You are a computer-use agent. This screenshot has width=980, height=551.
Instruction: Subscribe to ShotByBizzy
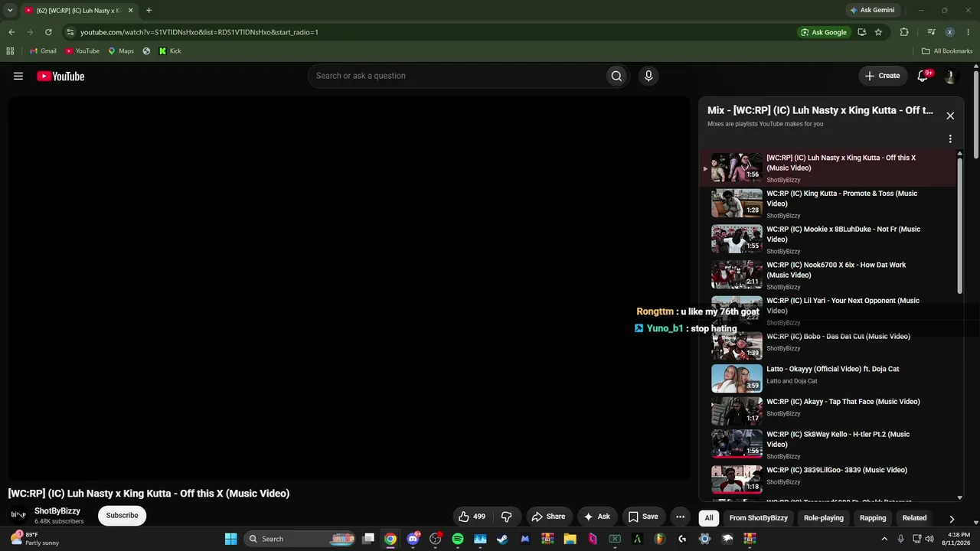(x=122, y=516)
